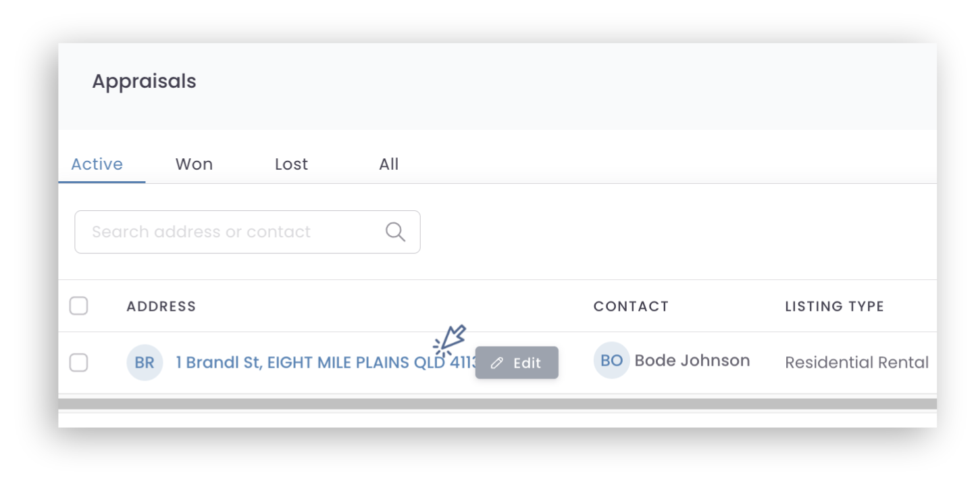
Task: Open the Won tab
Action: 194,164
